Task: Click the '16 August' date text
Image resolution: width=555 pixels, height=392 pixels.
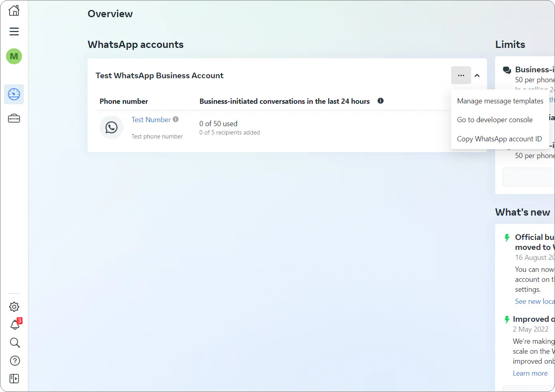Action: [x=535, y=257]
